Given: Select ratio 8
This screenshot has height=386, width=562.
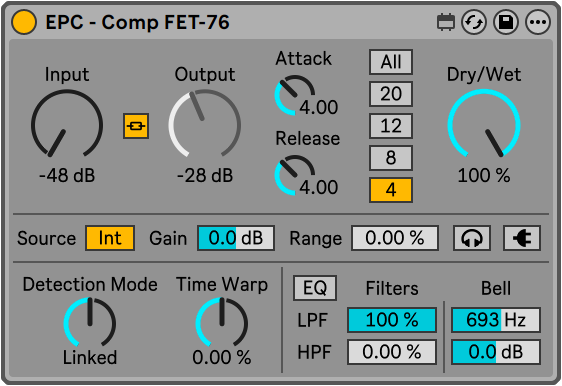Looking at the screenshot, I should point(391,158).
